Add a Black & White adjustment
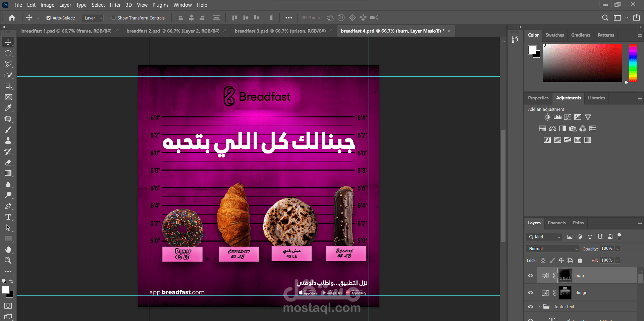 click(x=562, y=129)
